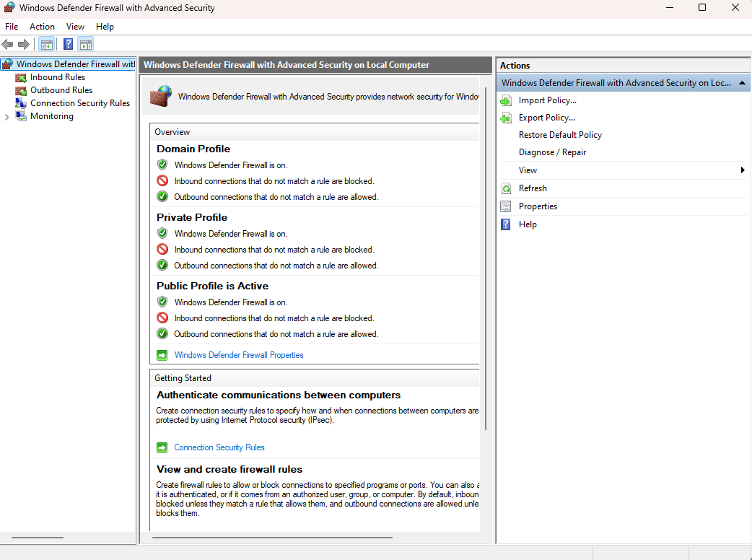
Task: Select Inbound Rules in the tree
Action: [57, 77]
